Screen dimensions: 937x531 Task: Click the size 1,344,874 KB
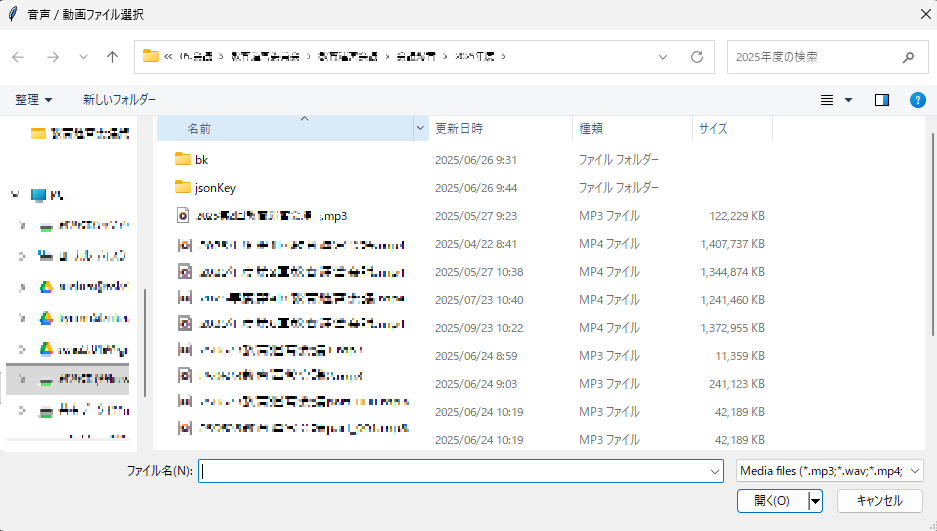pos(732,272)
